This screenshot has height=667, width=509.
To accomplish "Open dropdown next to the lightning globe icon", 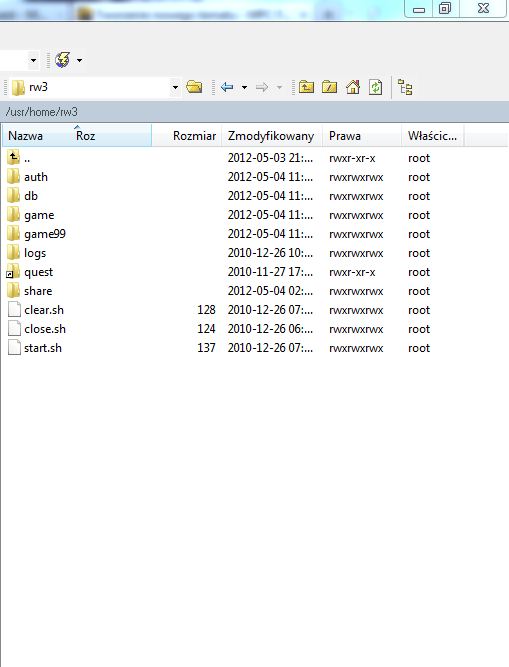I will click(80, 60).
